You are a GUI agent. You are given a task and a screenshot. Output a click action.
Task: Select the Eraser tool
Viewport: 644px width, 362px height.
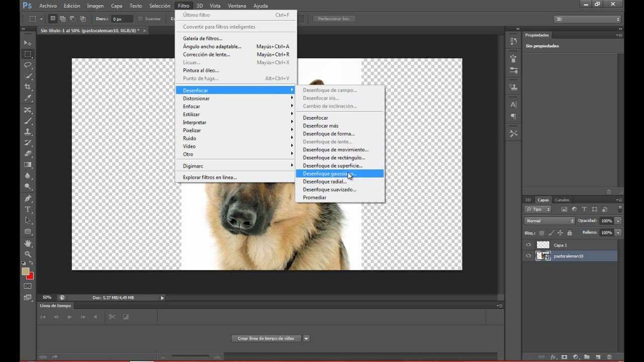28,154
